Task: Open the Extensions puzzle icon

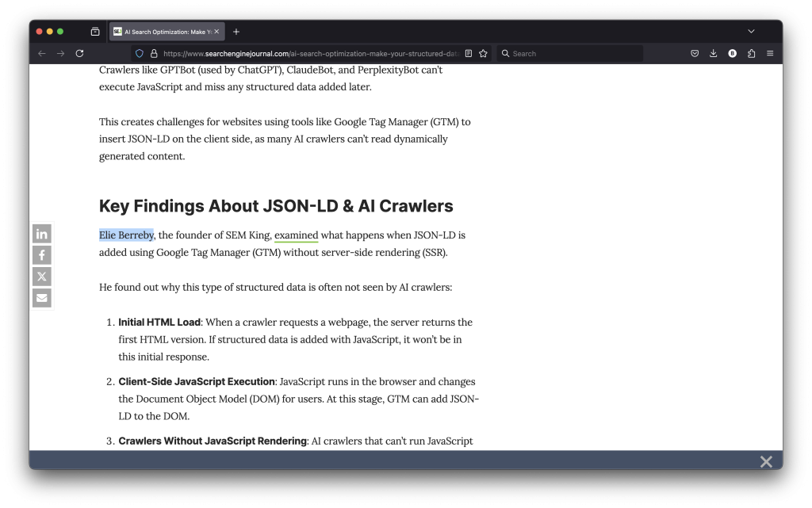Action: 751,53
